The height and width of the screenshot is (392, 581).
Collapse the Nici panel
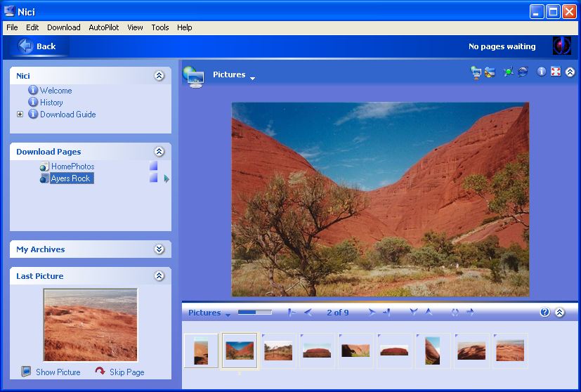click(x=159, y=76)
